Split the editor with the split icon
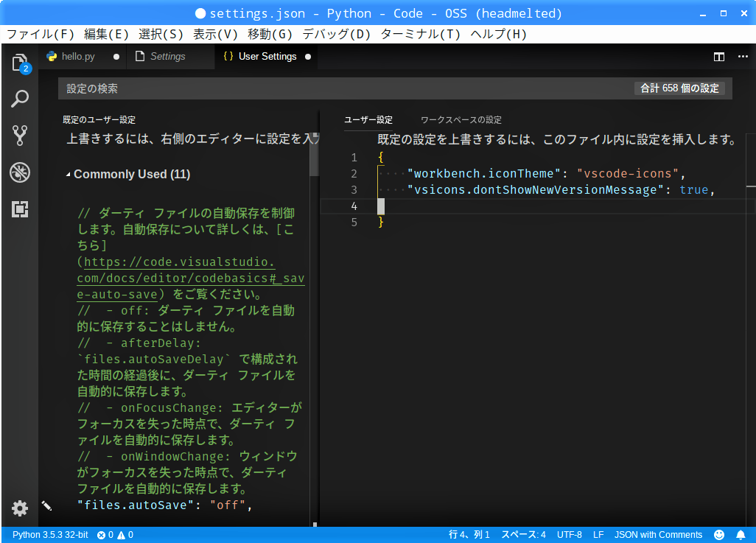The image size is (756, 543). [x=719, y=57]
